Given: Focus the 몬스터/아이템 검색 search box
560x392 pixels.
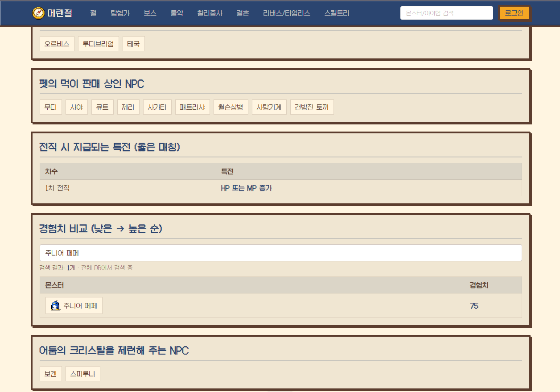Looking at the screenshot, I should tap(447, 13).
